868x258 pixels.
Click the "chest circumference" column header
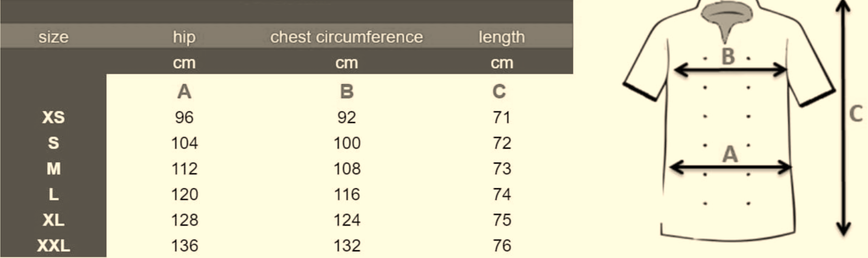pos(347,37)
